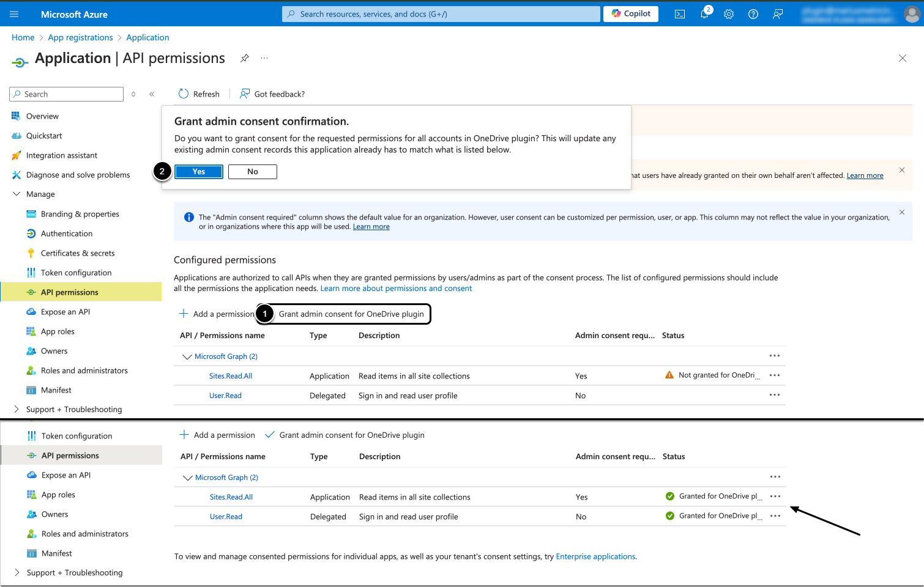Screen dimensions: 924x587
Task: Click the help question mark icon
Action: [753, 14]
